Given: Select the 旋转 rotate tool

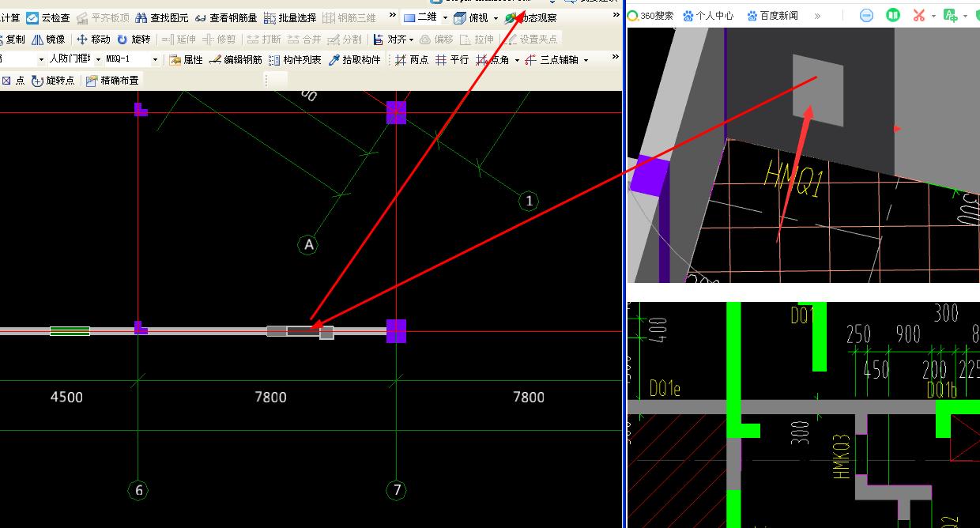Looking at the screenshot, I should [x=134, y=39].
